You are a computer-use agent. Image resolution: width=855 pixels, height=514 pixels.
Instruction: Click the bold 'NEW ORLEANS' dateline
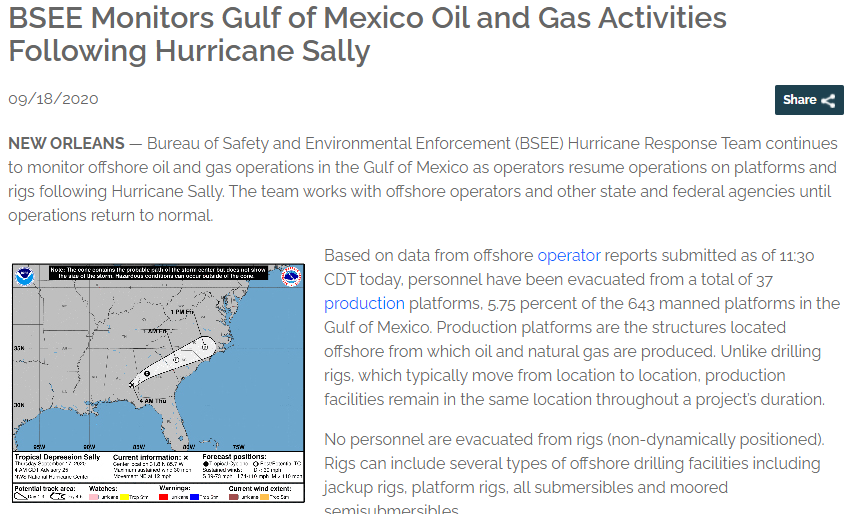click(67, 143)
